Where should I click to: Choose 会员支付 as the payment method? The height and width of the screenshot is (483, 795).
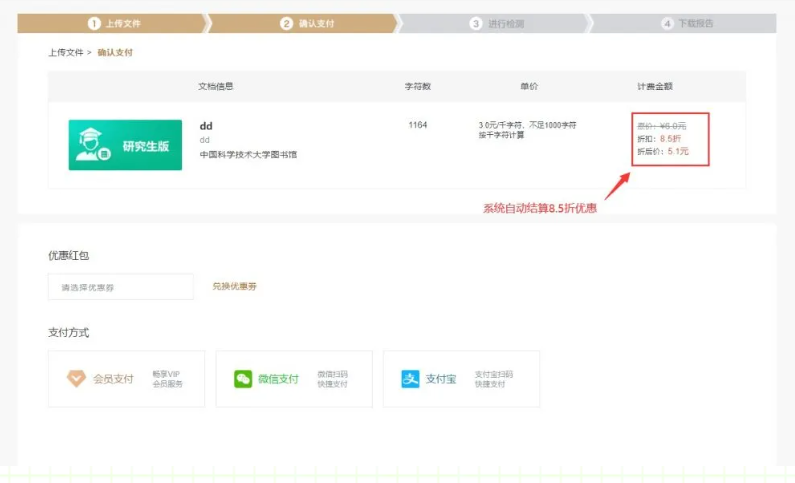(126, 379)
